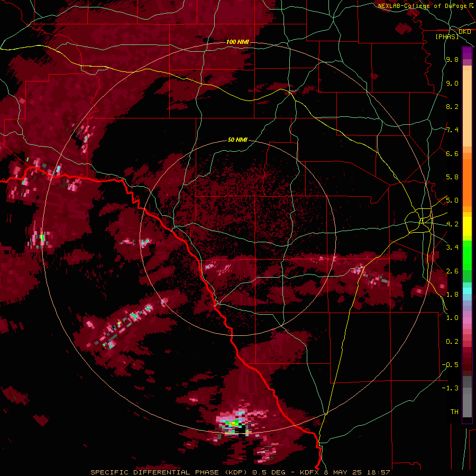Click the "[PHAS]" legend unit label
The image size is (476, 476).
[x=447, y=37]
